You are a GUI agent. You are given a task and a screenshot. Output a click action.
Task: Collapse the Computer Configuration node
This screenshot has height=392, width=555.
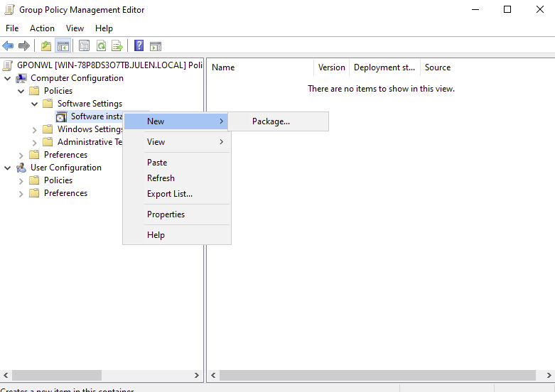tap(8, 78)
